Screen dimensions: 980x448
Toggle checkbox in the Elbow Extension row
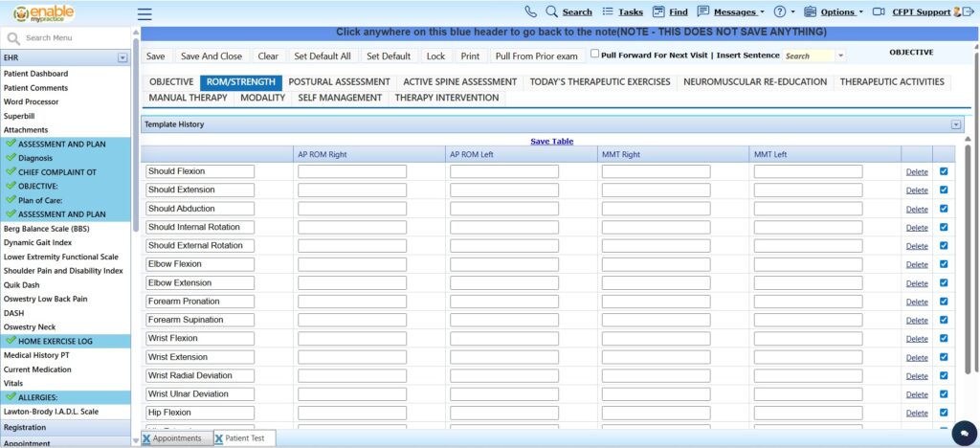[x=945, y=282]
